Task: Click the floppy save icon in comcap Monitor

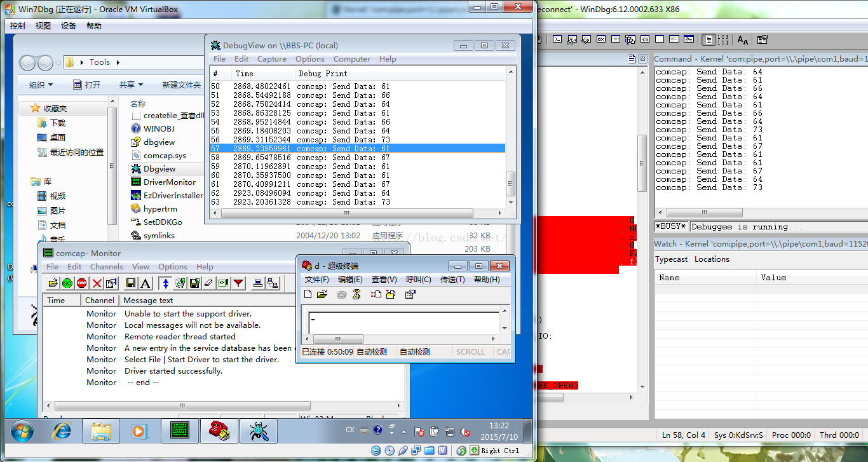Action: 131,283
